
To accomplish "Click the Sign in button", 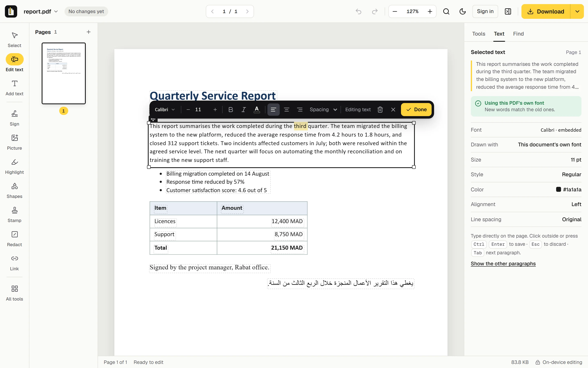I will pos(485,11).
